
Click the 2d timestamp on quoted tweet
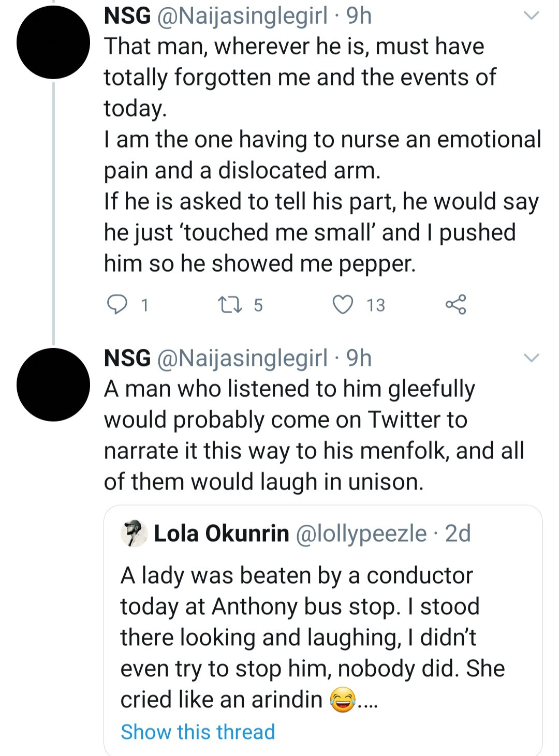pos(458,533)
